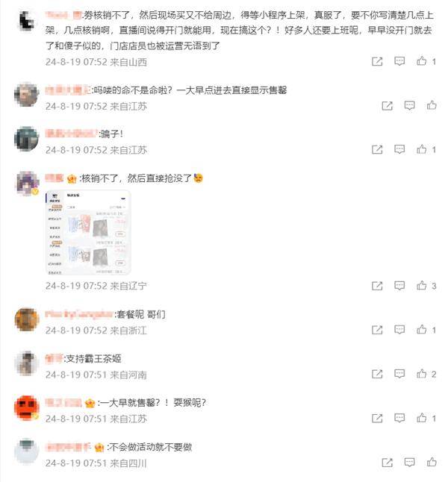Share the 套餐呢 哥们 comment
448x482 pixels.
pos(377,330)
